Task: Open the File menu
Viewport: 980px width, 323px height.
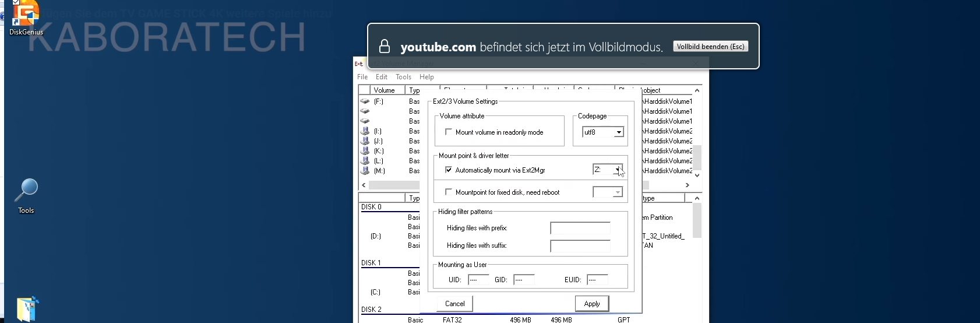Action: click(x=362, y=77)
